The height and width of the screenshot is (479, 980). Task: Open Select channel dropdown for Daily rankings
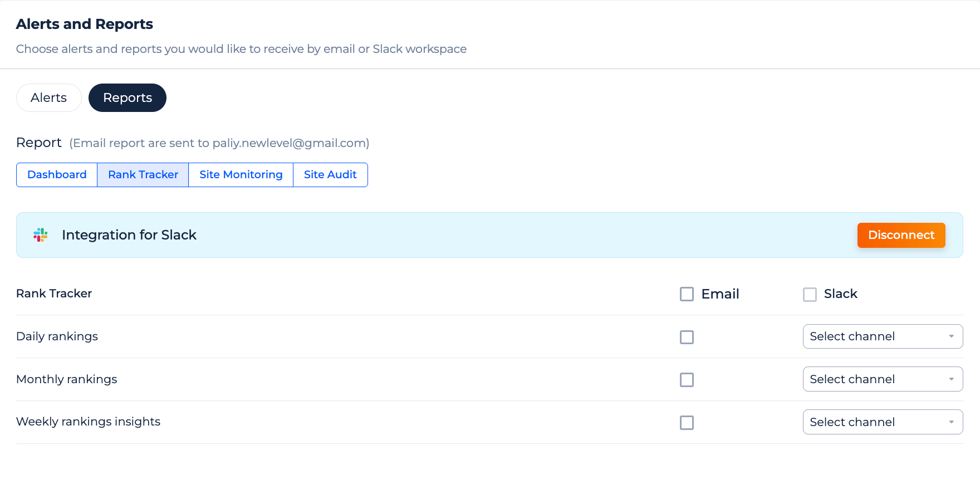(x=883, y=336)
